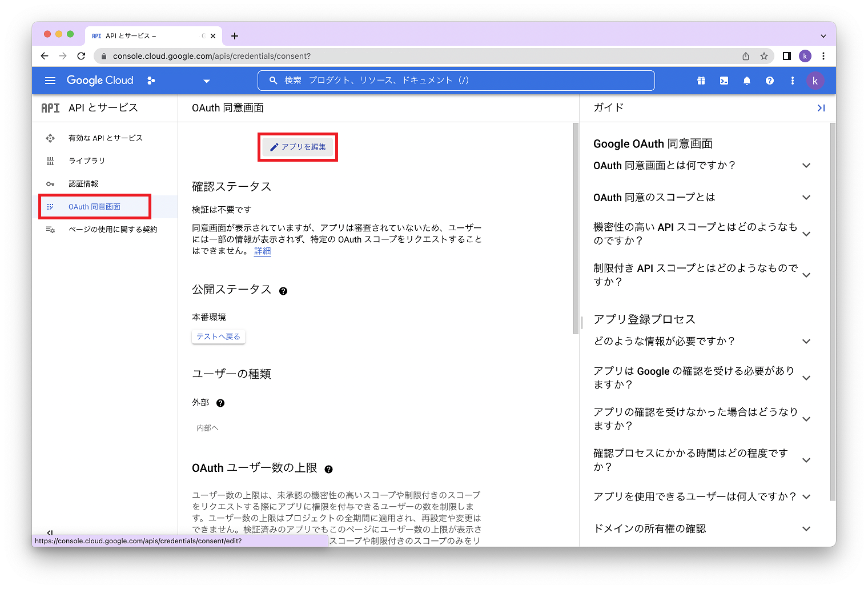Bookmark this page with star icon
The image size is (868, 589).
tap(764, 56)
